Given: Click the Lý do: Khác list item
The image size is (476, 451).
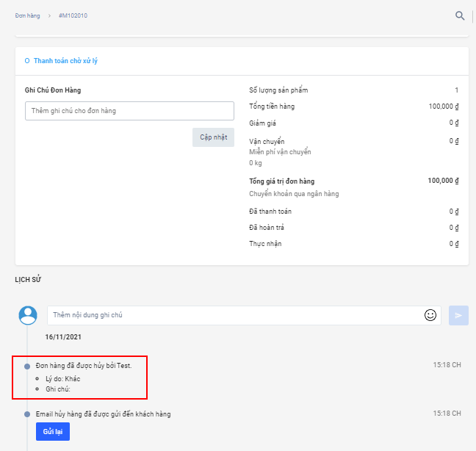Looking at the screenshot, I should tap(62, 378).
